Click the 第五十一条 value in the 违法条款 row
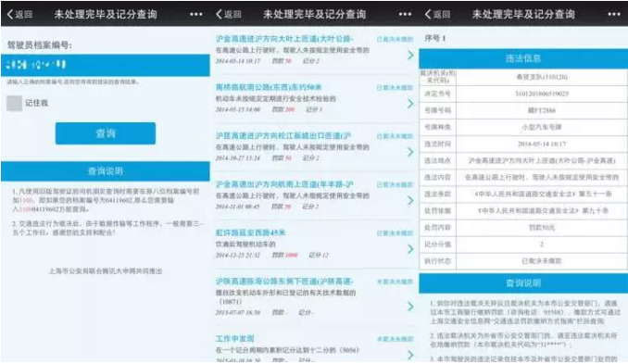 (x=596, y=195)
